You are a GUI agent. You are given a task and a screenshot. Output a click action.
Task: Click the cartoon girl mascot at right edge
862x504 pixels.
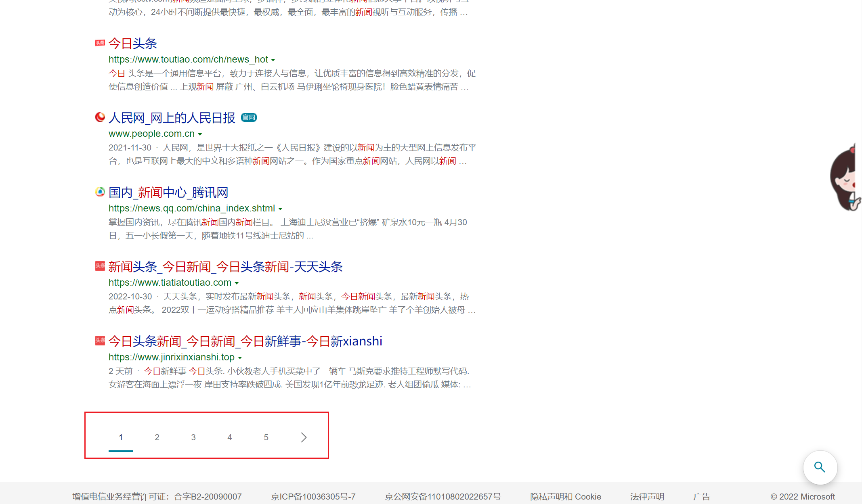[x=846, y=177]
